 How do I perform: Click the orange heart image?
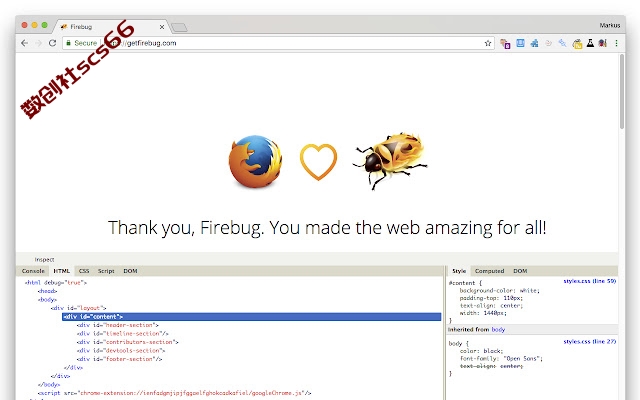pos(318,162)
